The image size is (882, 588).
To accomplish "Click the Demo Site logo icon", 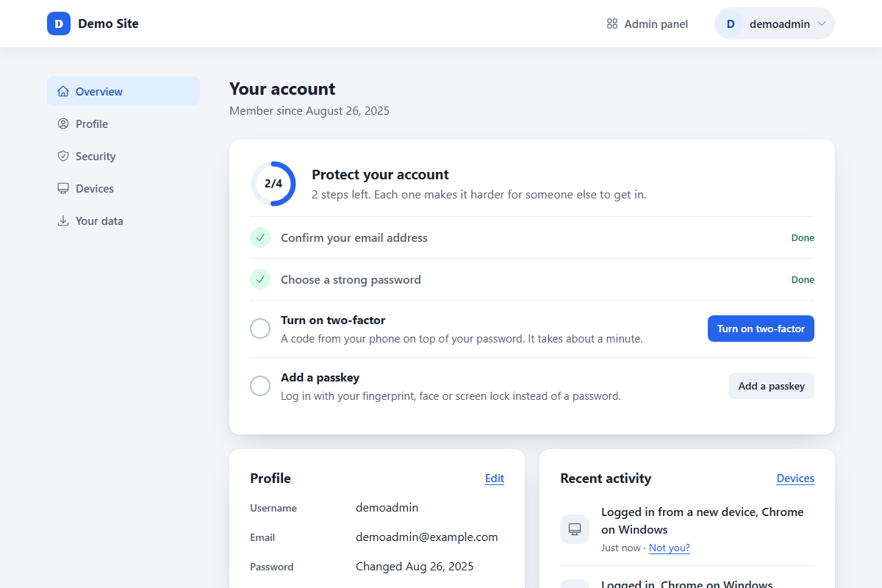I will click(59, 24).
